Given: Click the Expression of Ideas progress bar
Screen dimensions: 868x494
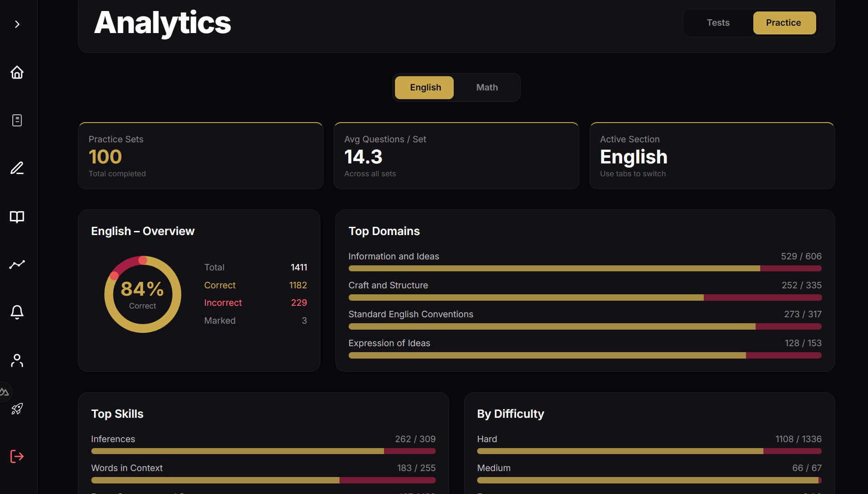Looking at the screenshot, I should tap(585, 355).
